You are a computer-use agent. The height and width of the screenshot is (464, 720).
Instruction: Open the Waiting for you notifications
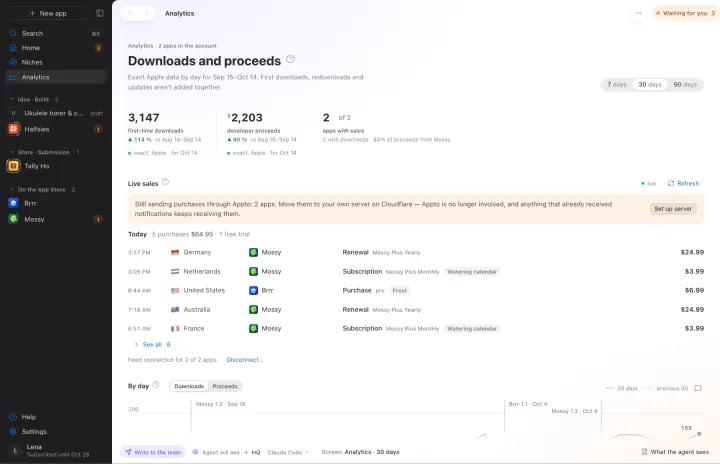tap(686, 13)
